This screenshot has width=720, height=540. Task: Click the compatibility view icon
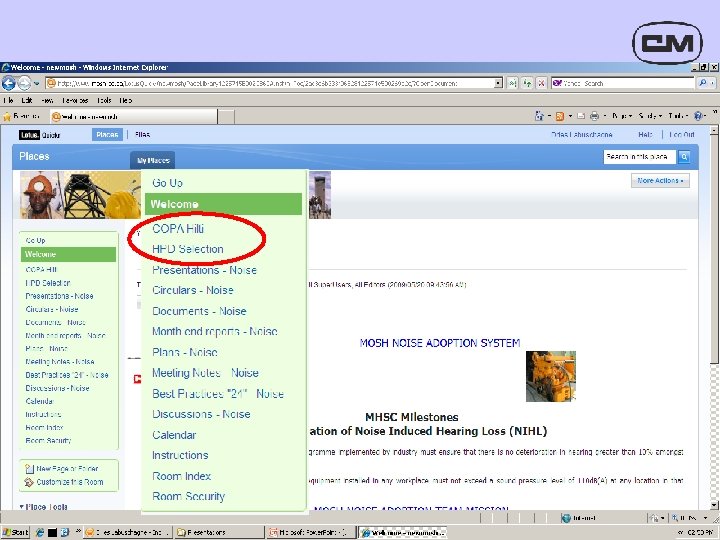point(512,83)
